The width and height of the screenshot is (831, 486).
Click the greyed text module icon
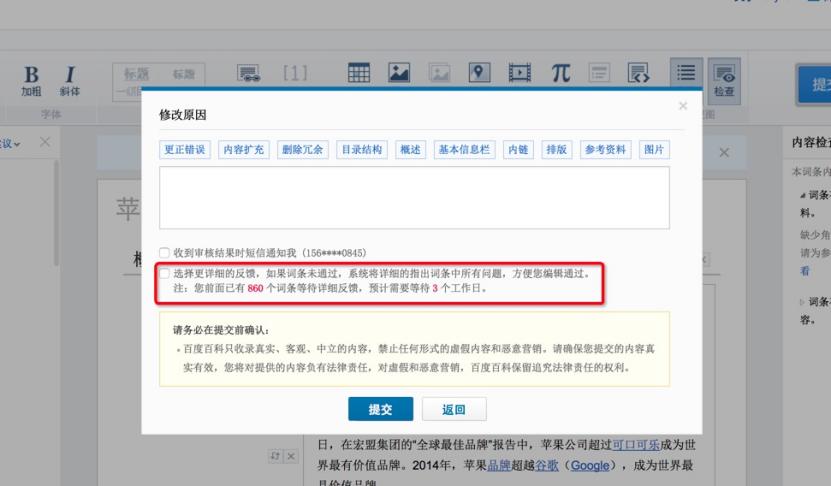(599, 73)
